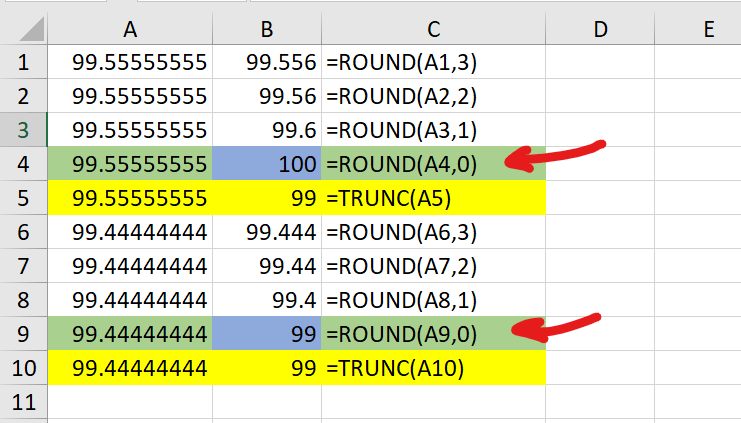The width and height of the screenshot is (741, 423).
Task: Click cell B4 showing 100
Action: [267, 164]
